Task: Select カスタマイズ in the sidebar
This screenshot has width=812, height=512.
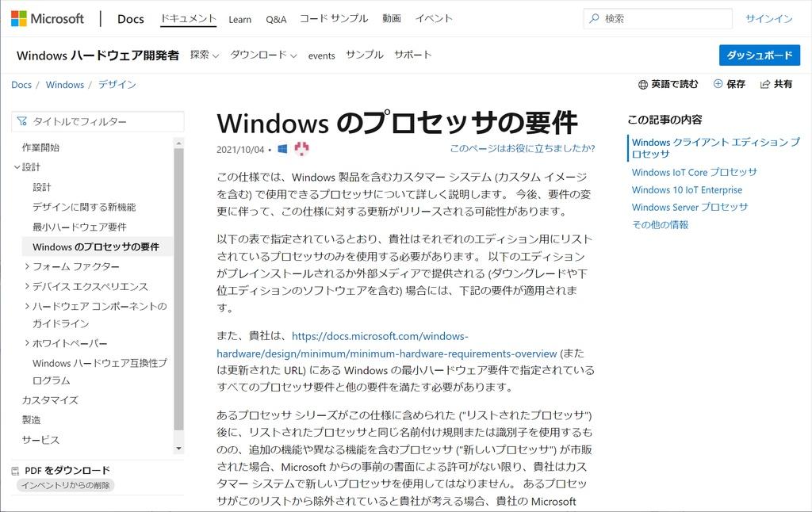Action: coord(50,400)
